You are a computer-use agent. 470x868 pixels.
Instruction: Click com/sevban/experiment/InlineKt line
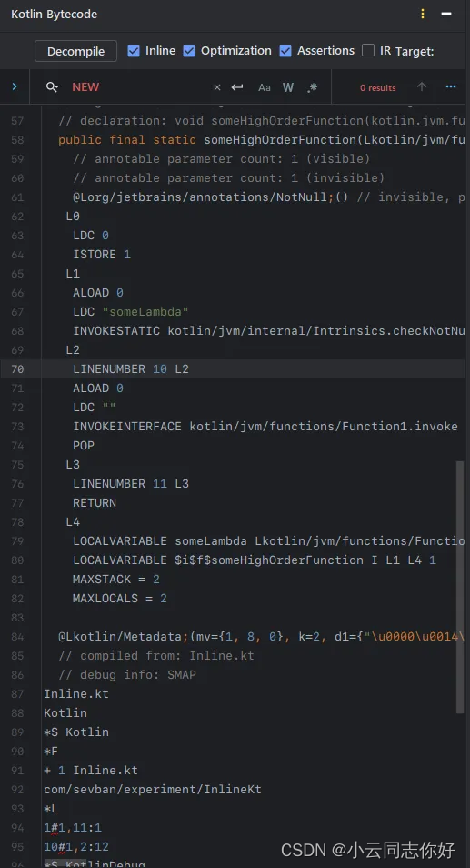tap(153, 789)
